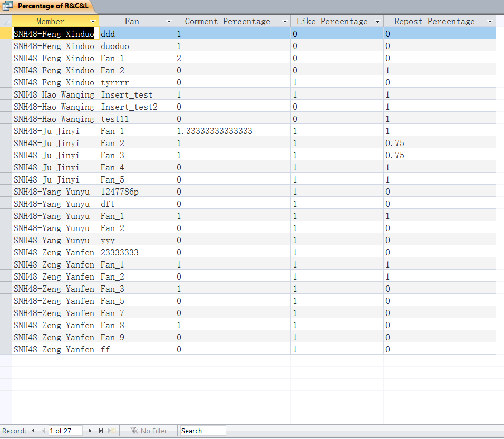Click the No Filter funnel indicator
Viewport: 504px width, 439px height.
click(x=149, y=431)
